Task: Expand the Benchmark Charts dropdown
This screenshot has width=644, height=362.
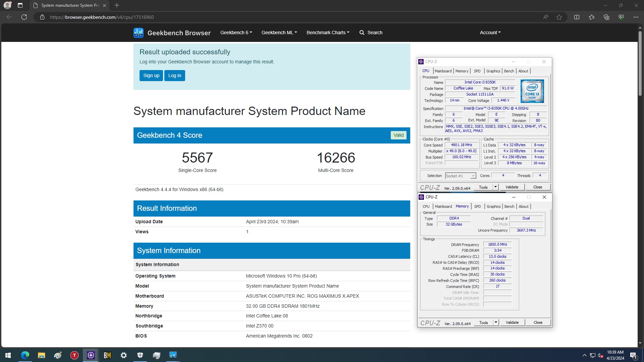Action: [x=328, y=33]
